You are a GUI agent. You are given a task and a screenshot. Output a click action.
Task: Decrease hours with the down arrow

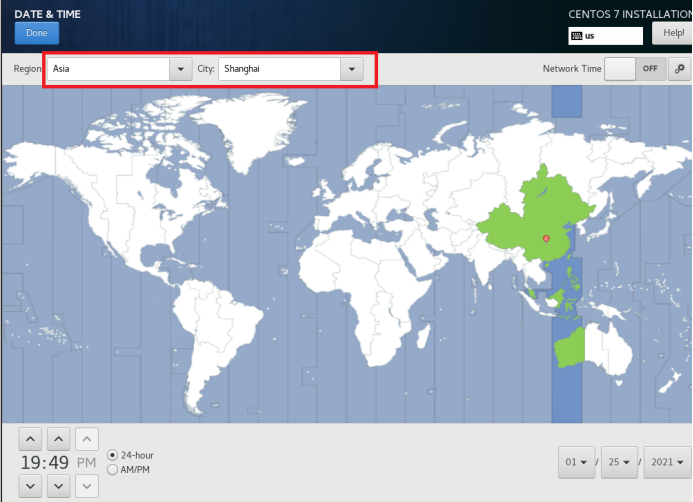30,486
